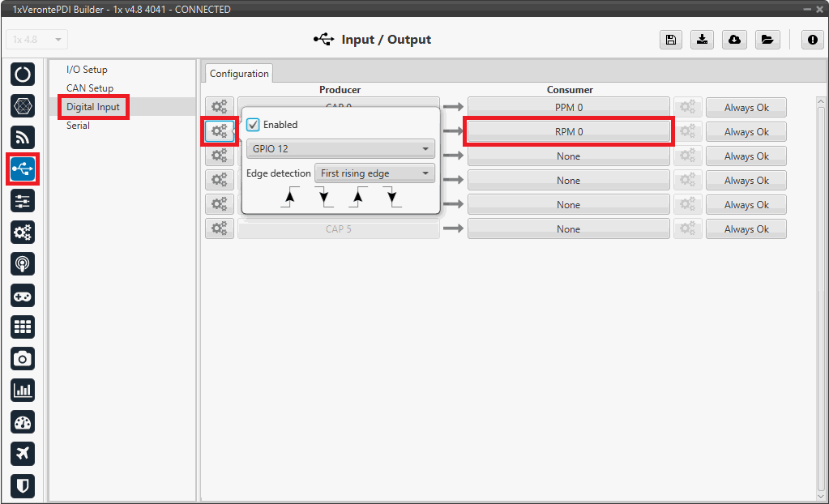The image size is (829, 504).
Task: Open the gamepad icon in sidebar
Action: [x=23, y=295]
